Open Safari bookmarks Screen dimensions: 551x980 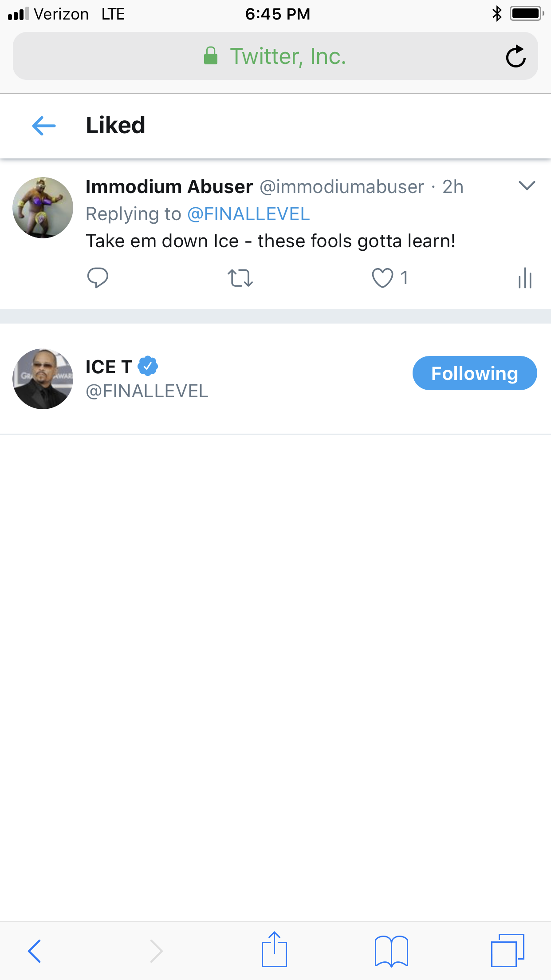point(391,951)
